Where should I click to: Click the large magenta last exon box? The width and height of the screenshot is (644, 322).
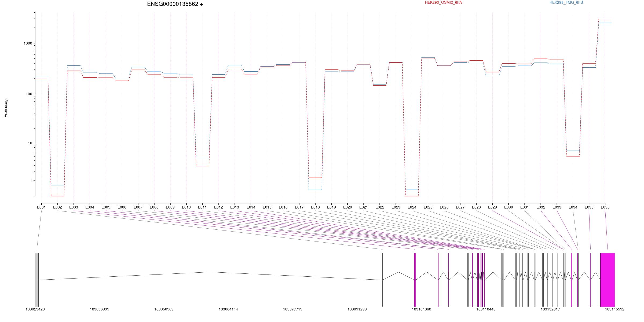(x=608, y=280)
